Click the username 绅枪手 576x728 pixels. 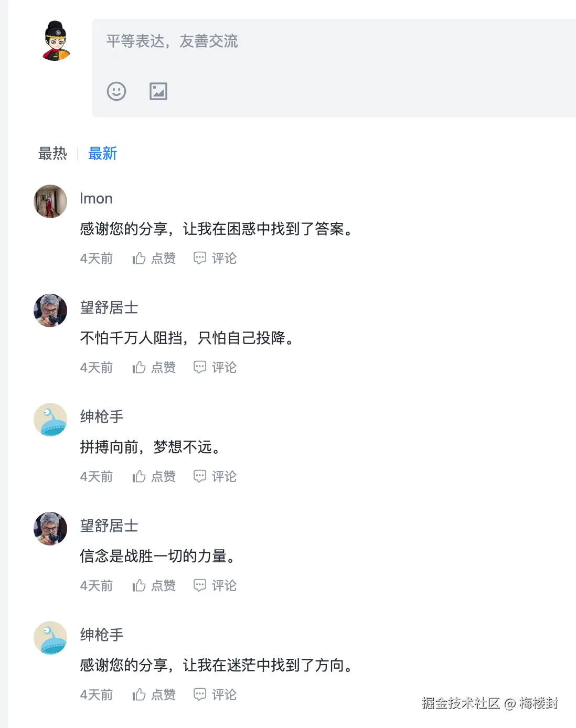pyautogui.click(x=102, y=416)
